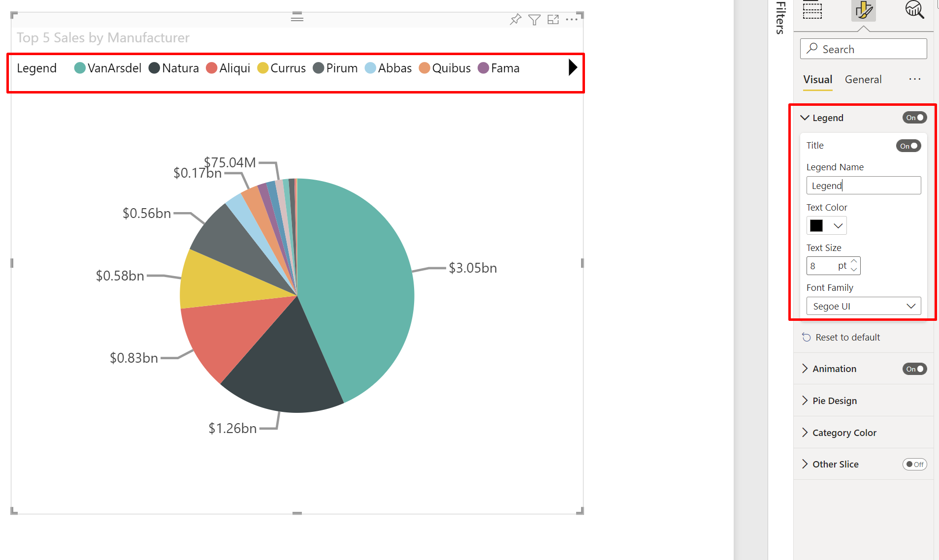Open the visual's filter icon
Screen dimensions: 939x560
(x=534, y=19)
